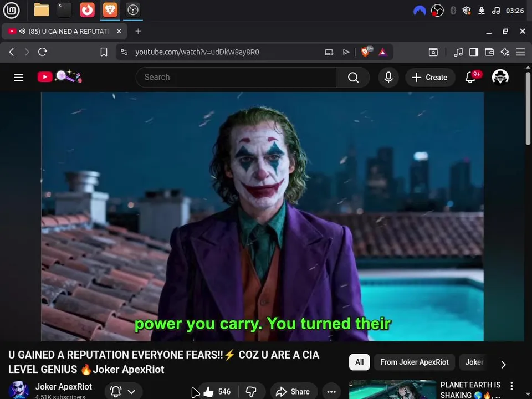Open a new browser tab

coord(138,31)
